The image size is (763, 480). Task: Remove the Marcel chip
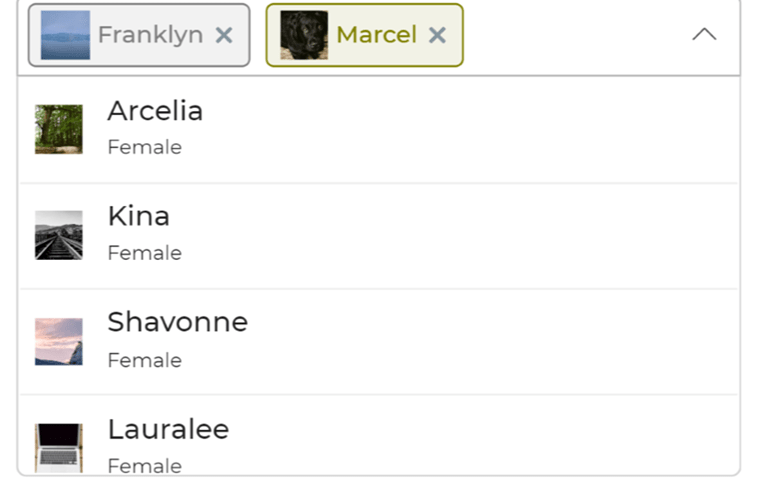point(437,35)
